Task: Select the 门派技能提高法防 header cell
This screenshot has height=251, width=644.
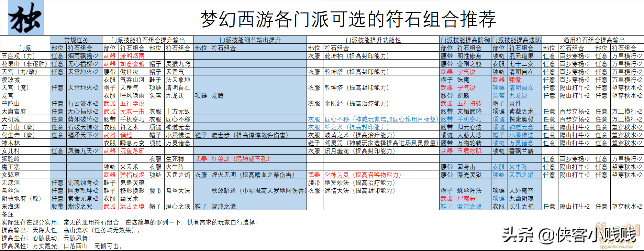Action: point(517,40)
